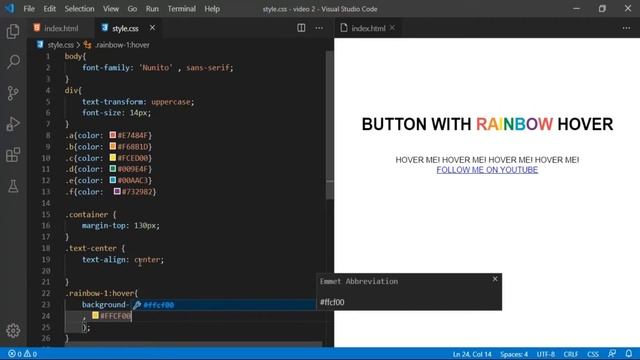Click FOLLOW ME ON YOUTUBE link
Image resolution: width=640 pixels, height=360 pixels.
487,170
